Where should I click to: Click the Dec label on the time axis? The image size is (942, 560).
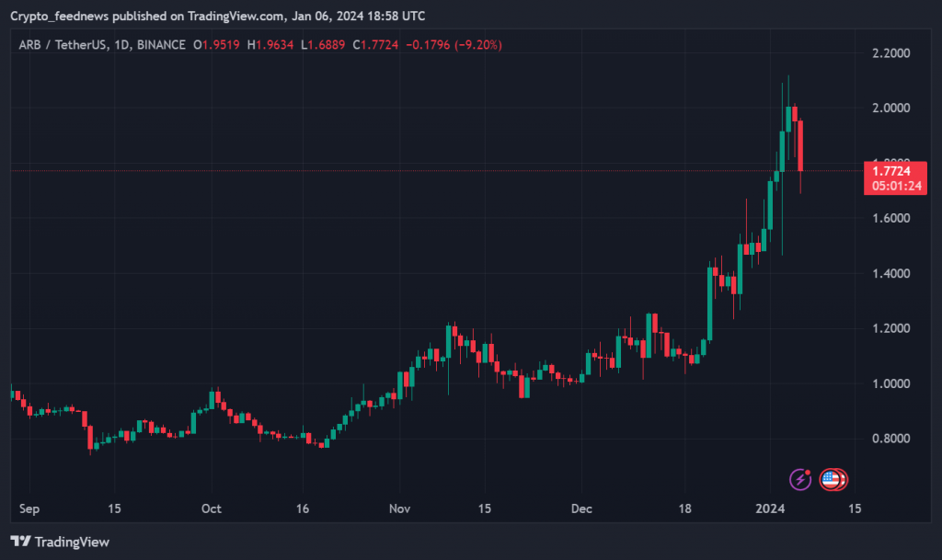click(x=580, y=508)
